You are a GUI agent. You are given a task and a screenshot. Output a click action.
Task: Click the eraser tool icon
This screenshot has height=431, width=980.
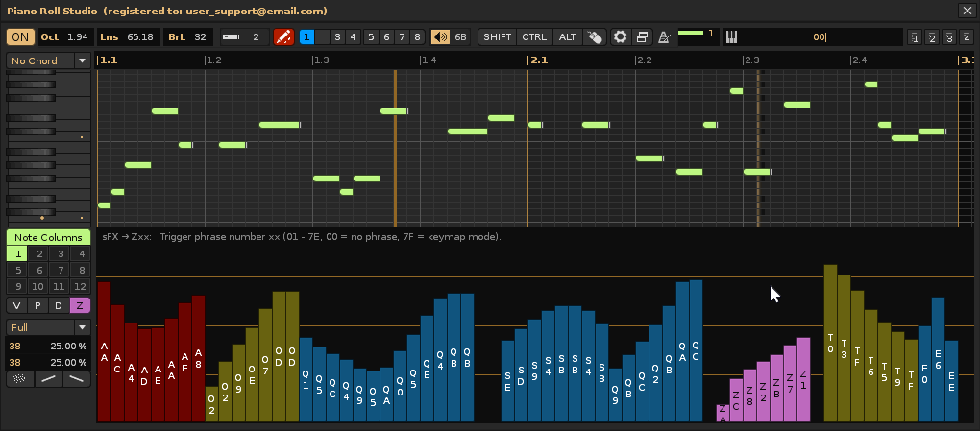[596, 37]
